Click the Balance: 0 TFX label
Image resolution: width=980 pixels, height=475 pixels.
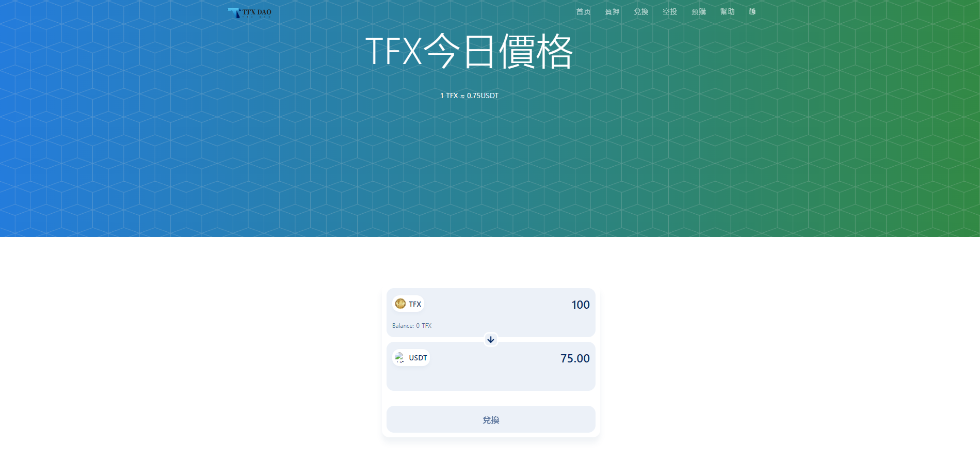pyautogui.click(x=411, y=325)
